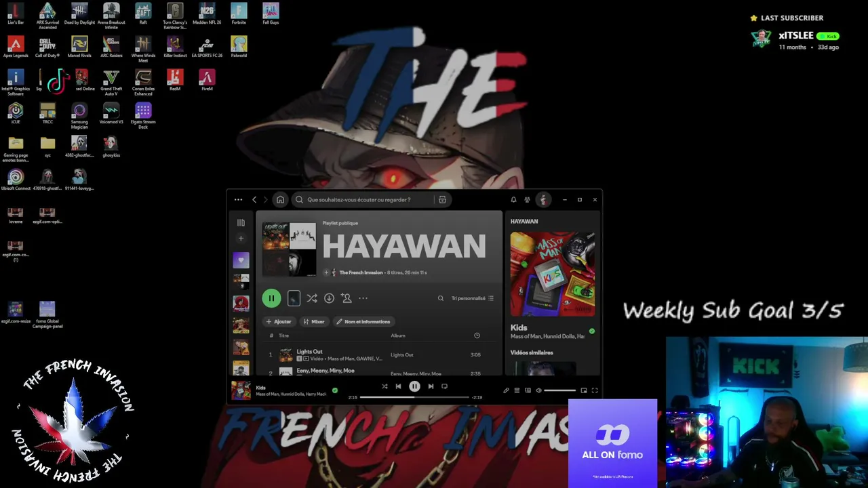
Task: Navigate back in Spotify
Action: [x=254, y=200]
